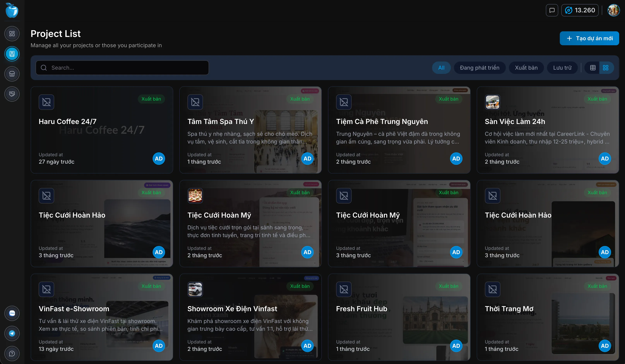Click placeholder image icon on Tâm Tâm Spa
This screenshot has height=364, width=625.
point(195,102)
